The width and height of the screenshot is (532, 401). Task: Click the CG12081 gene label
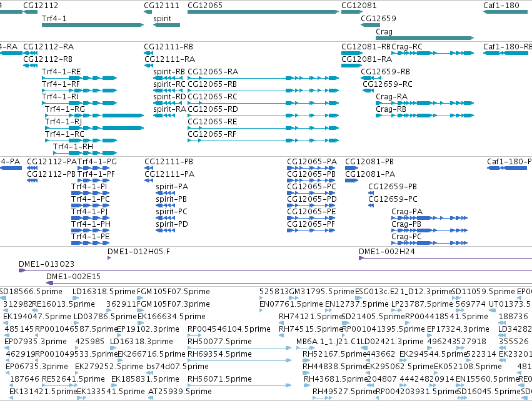pos(359,6)
